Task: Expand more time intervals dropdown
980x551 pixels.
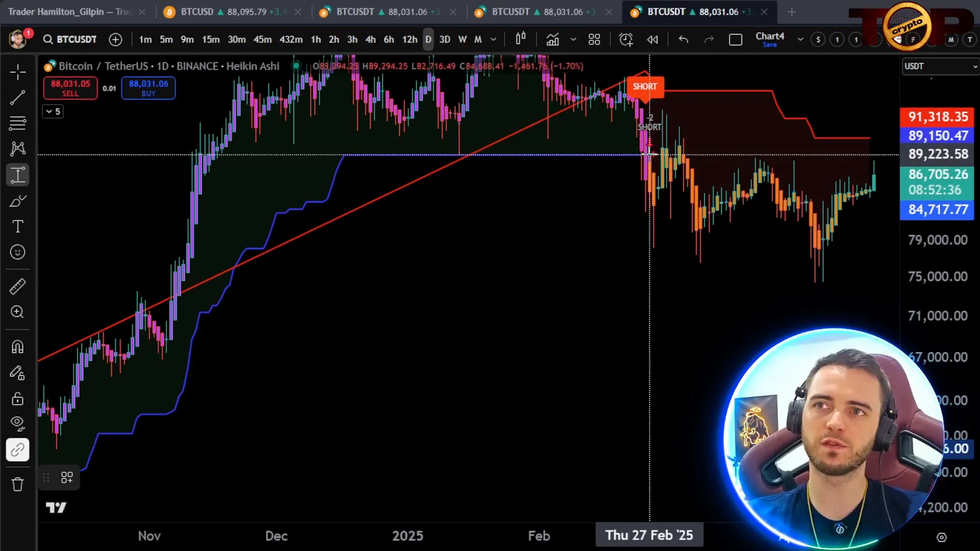Action: pyautogui.click(x=494, y=39)
